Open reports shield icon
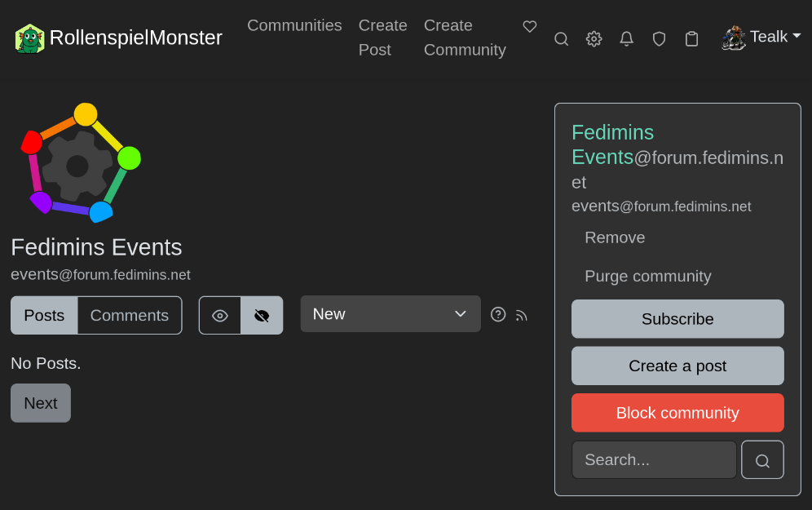 tap(659, 38)
